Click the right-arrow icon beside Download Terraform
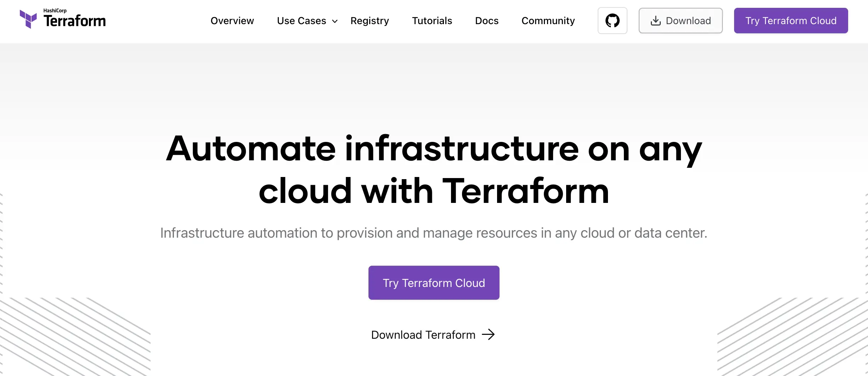This screenshot has width=868, height=376. 489,334
